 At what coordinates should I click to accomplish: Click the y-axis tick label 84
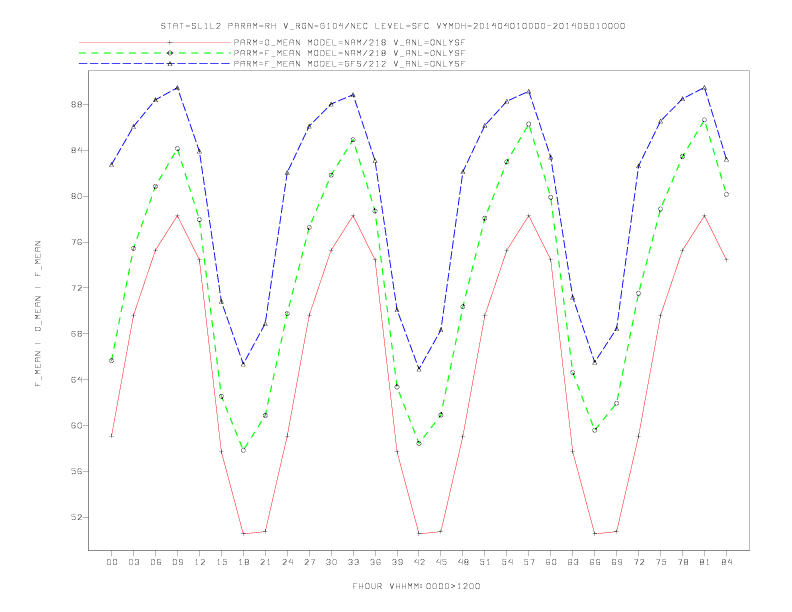[x=77, y=150]
